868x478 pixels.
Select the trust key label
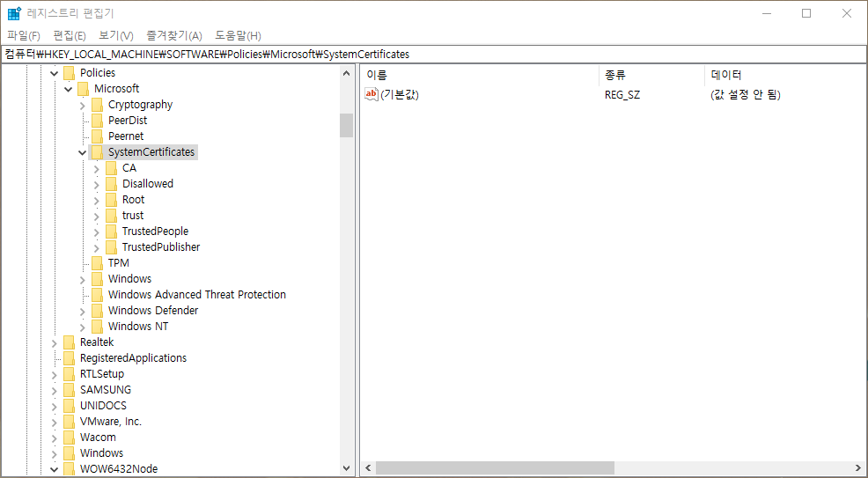133,215
